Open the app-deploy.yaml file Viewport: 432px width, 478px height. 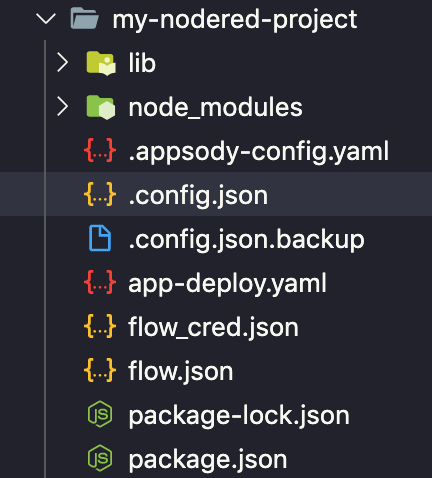(227, 283)
